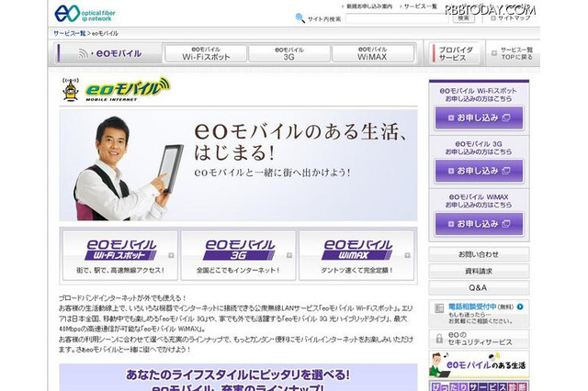The width and height of the screenshot is (588, 391).
Task: Click the site search magnifier icon
Action: coord(300,18)
